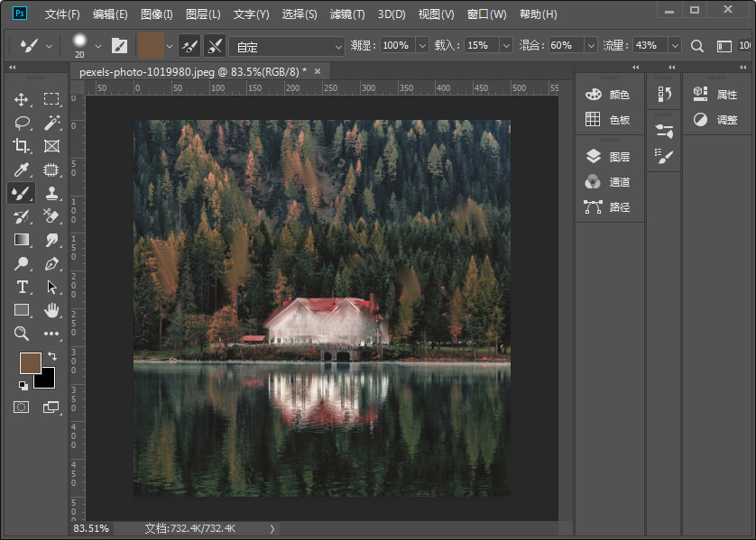Open the 载入 load value dropdown
Viewport: 756px width, 540px height.
[506, 45]
